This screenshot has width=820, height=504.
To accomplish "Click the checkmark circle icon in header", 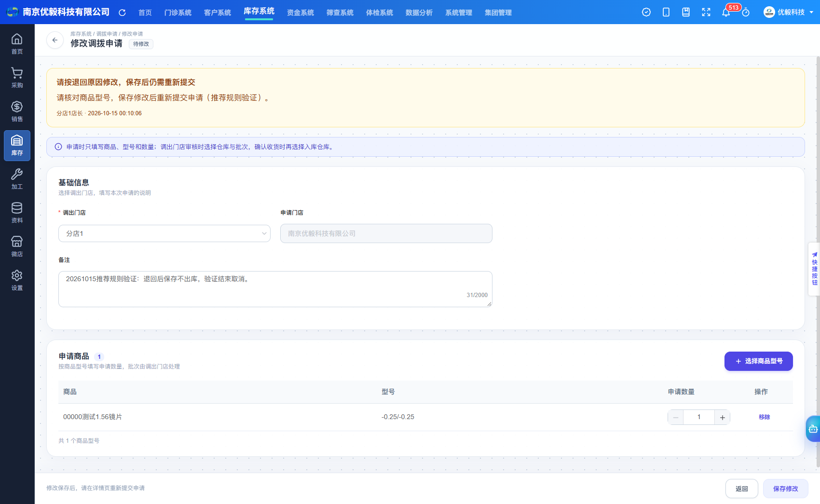I will [646, 12].
